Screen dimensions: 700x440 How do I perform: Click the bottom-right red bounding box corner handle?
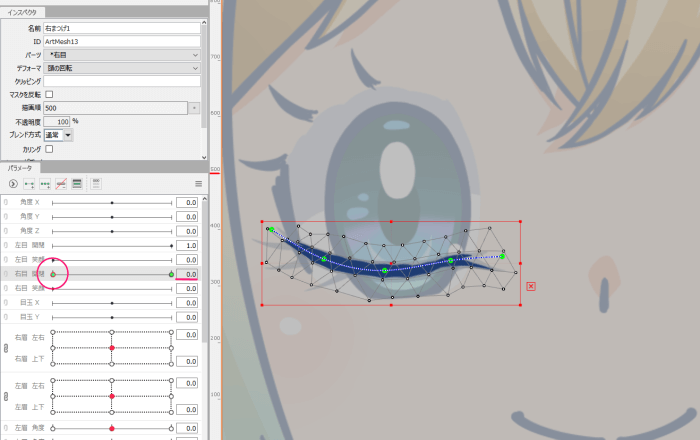tap(521, 305)
